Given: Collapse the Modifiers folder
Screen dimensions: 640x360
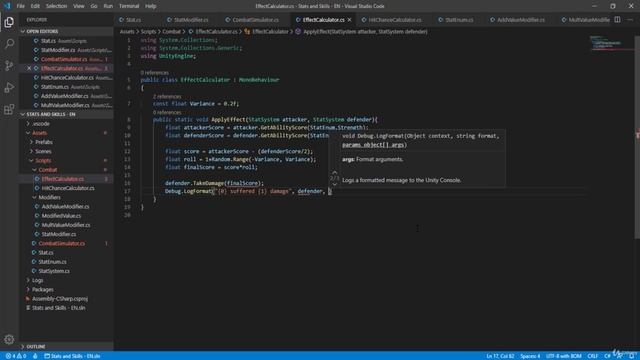Looking at the screenshot, I should tap(49, 197).
